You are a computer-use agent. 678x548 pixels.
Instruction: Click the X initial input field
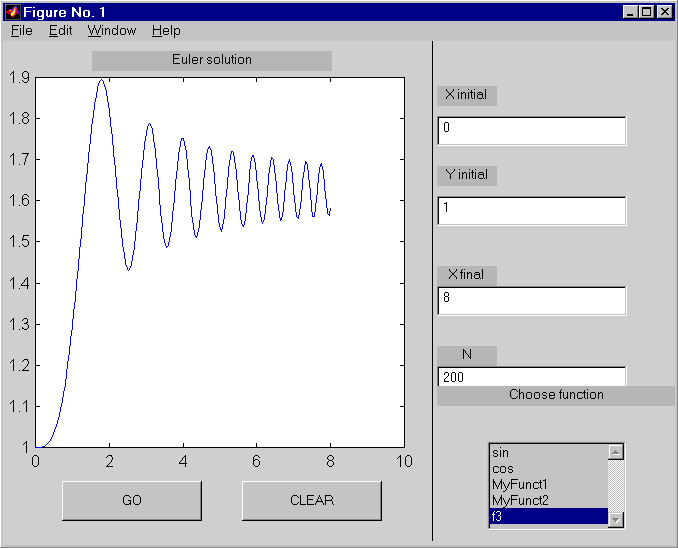531,131
